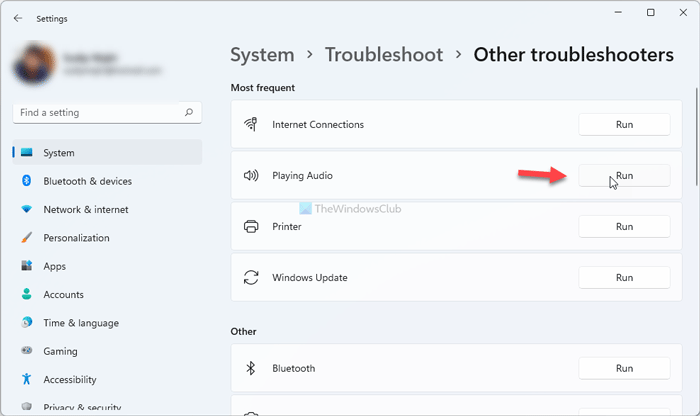
Task: Click the Personalization paintbrush icon
Action: (26, 238)
